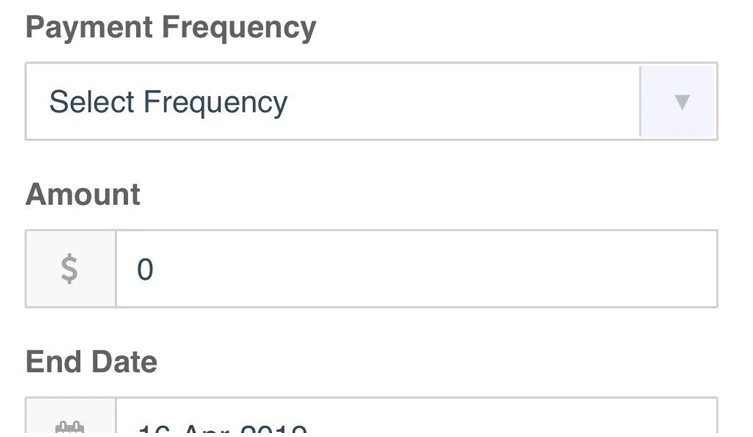Screen dimensions: 753x437
Task: Click the empty area of Amount field
Action: coord(450,269)
